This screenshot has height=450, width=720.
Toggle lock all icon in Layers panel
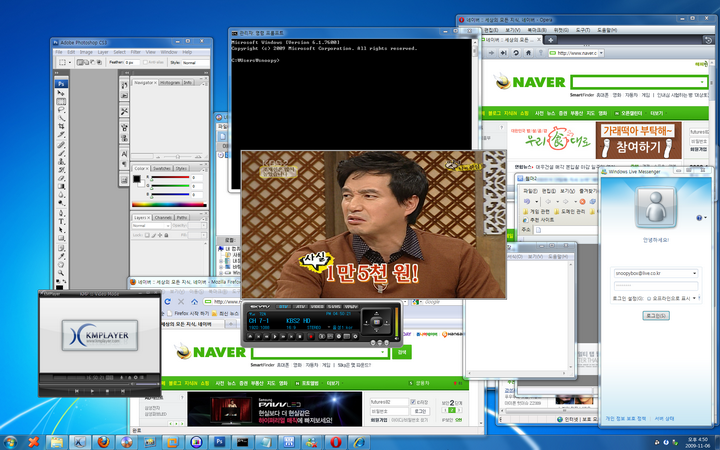[166, 235]
